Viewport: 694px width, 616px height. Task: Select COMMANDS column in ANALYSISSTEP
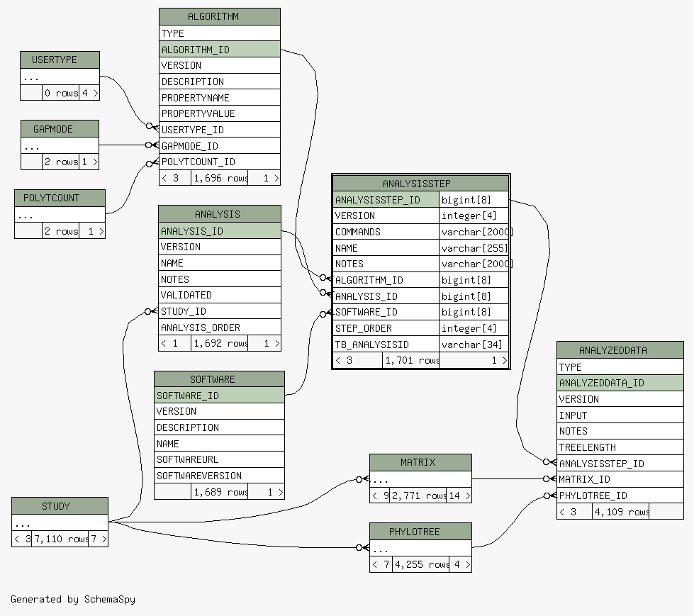tap(386, 231)
